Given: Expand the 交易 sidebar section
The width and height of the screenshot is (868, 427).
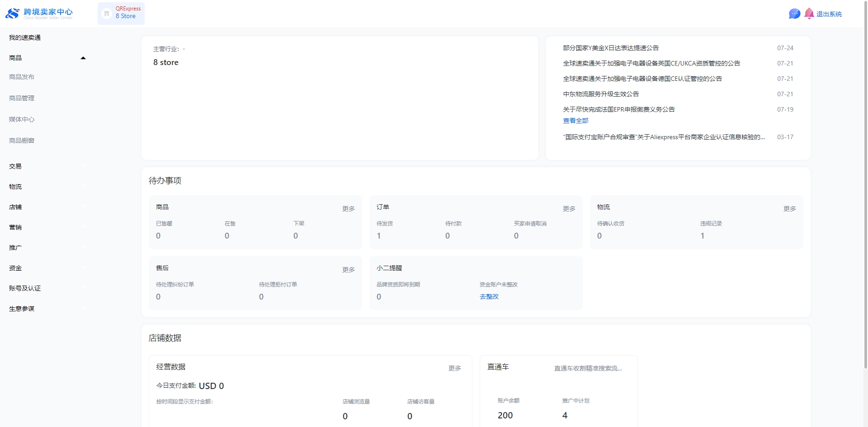Looking at the screenshot, I should (15, 166).
